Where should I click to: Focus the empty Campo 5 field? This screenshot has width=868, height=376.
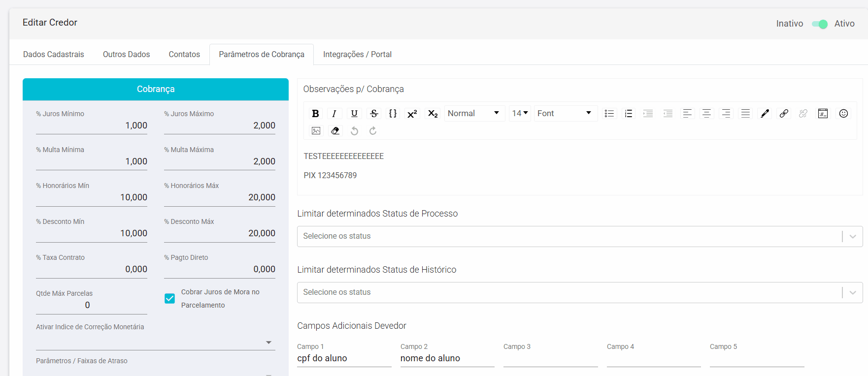[x=757, y=359]
